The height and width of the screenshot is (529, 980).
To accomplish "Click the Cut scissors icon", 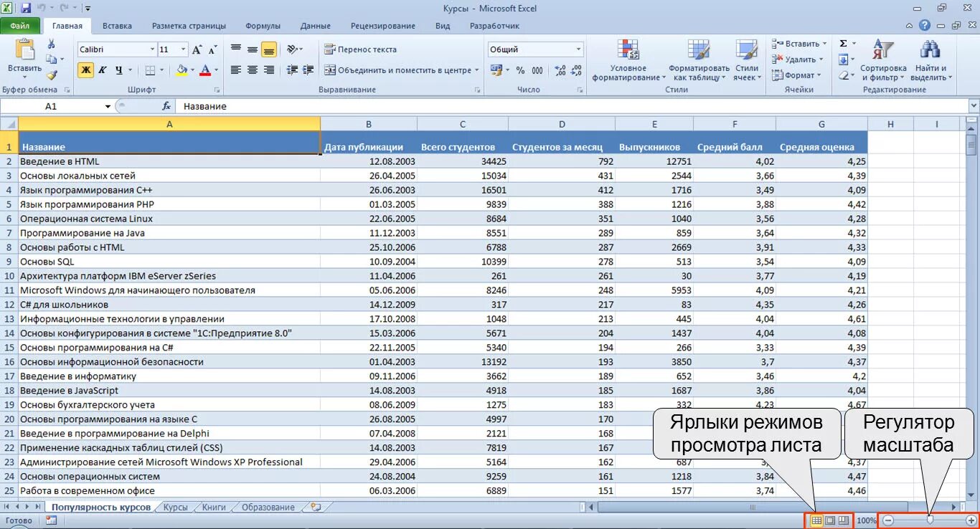I will click(51, 44).
